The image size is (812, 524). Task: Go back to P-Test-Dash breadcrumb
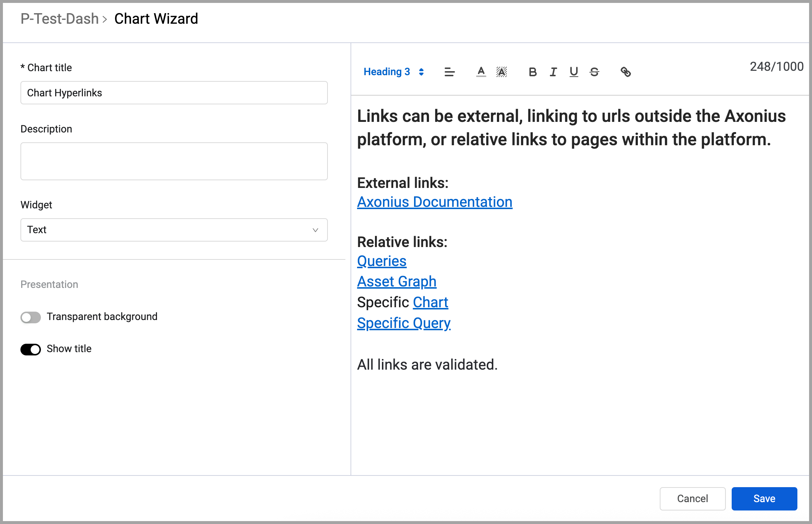pyautogui.click(x=60, y=19)
